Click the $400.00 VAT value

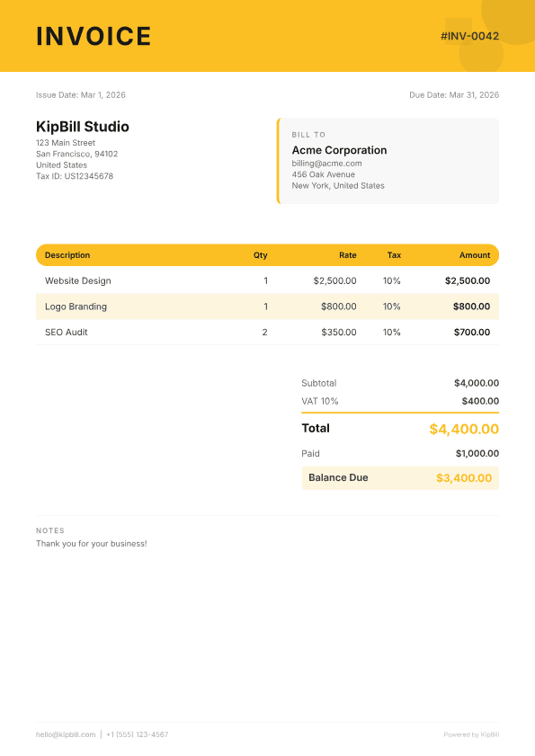click(480, 401)
